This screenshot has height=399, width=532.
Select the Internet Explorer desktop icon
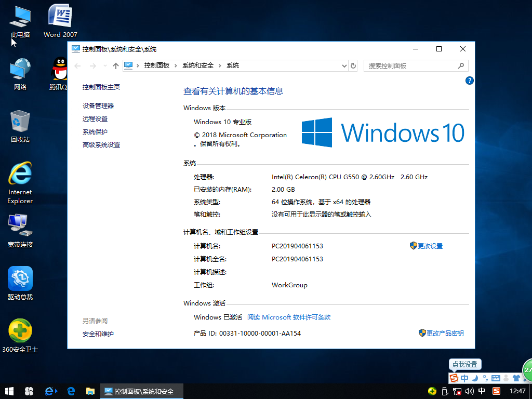pos(20,183)
